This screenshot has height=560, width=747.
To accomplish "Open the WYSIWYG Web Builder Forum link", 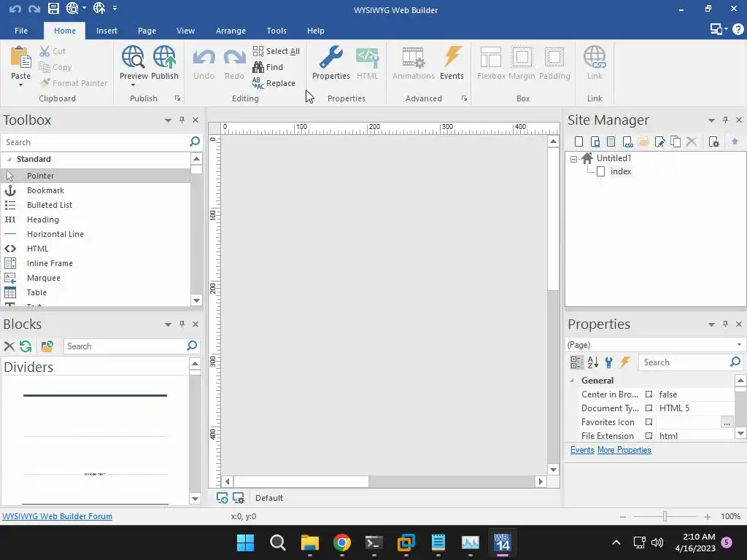I will click(x=57, y=516).
